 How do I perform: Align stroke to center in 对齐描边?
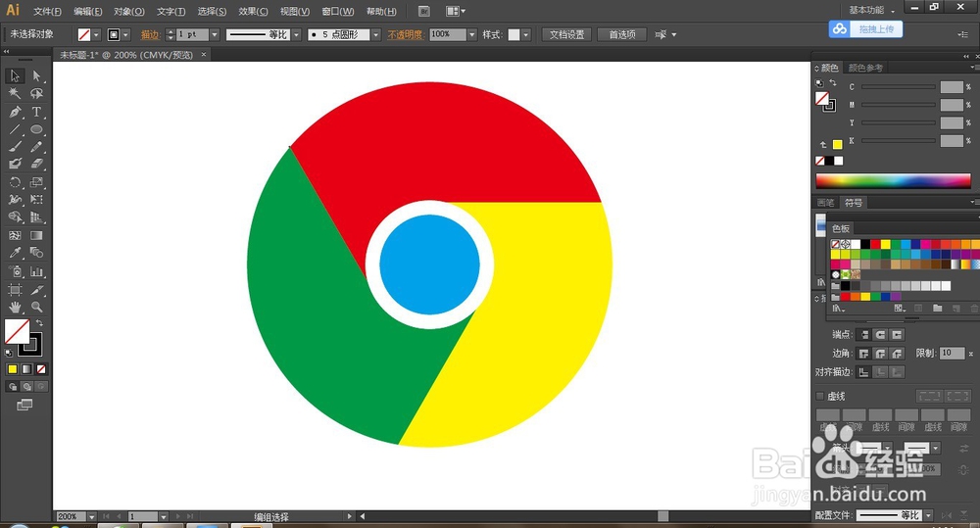(x=863, y=372)
